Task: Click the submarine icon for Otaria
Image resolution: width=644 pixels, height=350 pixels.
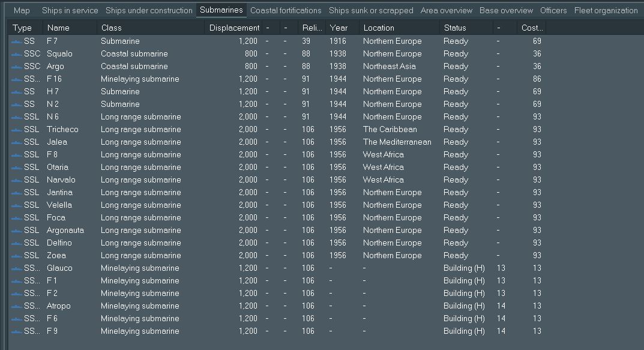Action: coord(16,167)
